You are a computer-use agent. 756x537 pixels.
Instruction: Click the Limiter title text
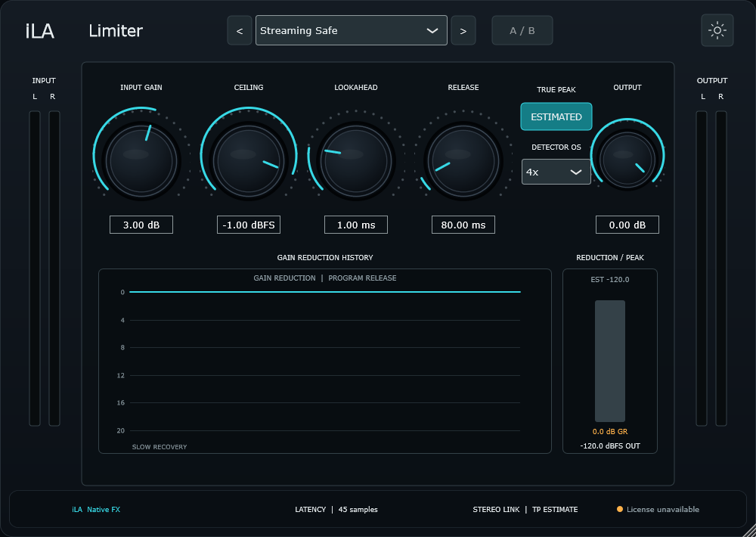(x=116, y=31)
